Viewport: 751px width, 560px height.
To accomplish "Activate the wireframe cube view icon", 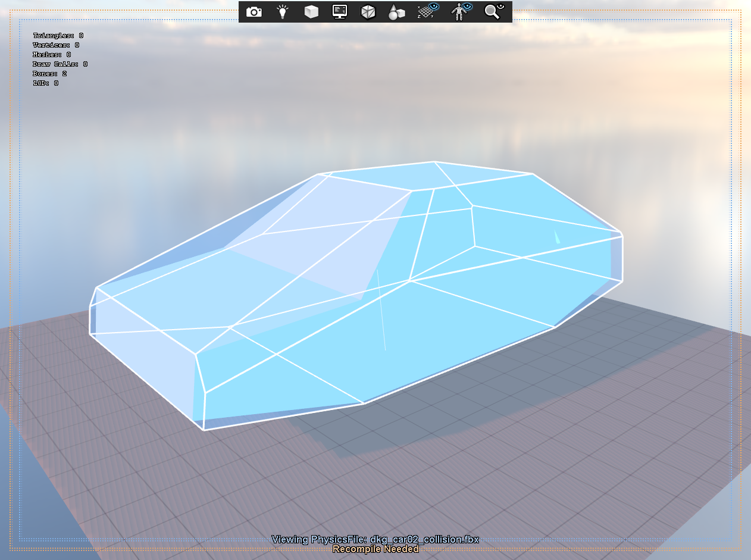I will tap(368, 11).
